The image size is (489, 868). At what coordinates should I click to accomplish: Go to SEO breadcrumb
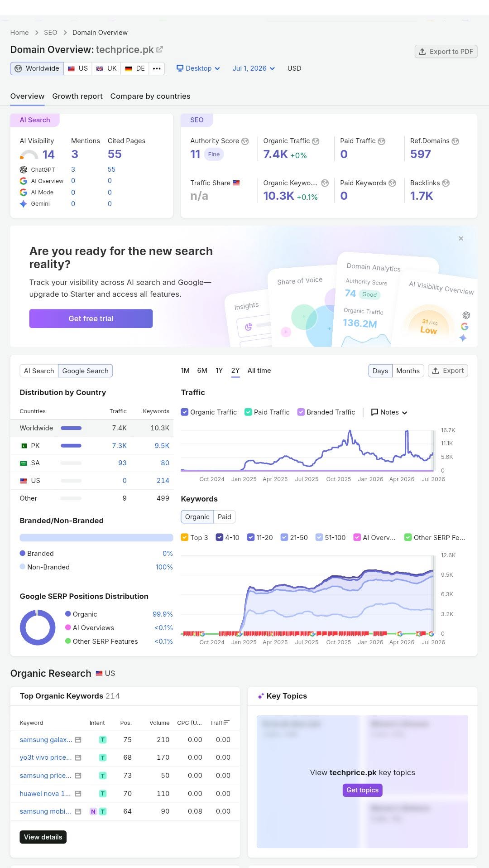pos(51,33)
